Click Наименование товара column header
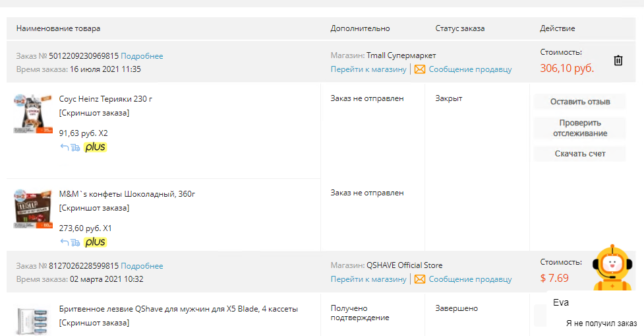Viewport: 644px width, 336px height. click(x=58, y=28)
